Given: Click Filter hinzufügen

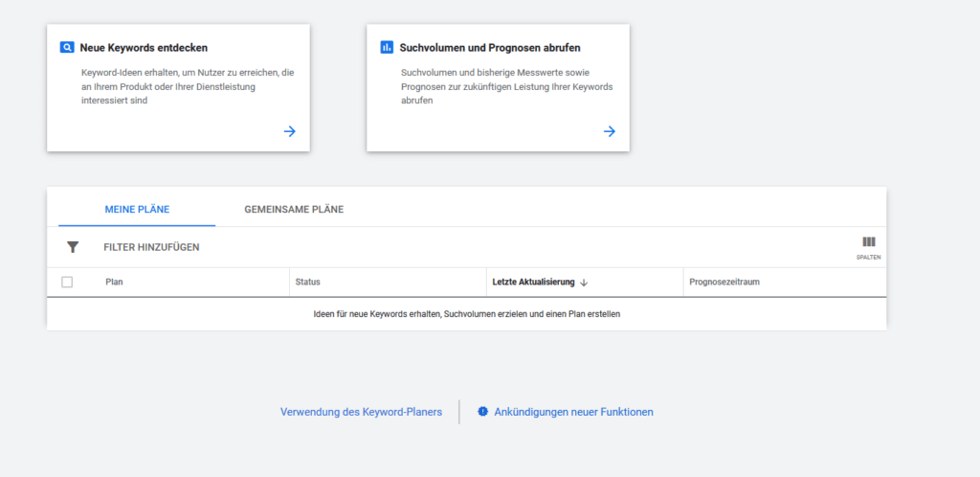Looking at the screenshot, I should (151, 247).
